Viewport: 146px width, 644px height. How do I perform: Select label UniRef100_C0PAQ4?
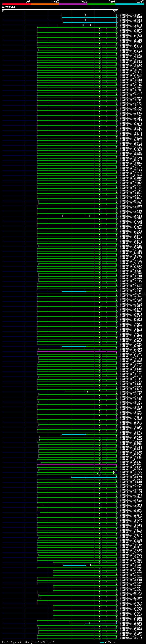(x=131, y=276)
